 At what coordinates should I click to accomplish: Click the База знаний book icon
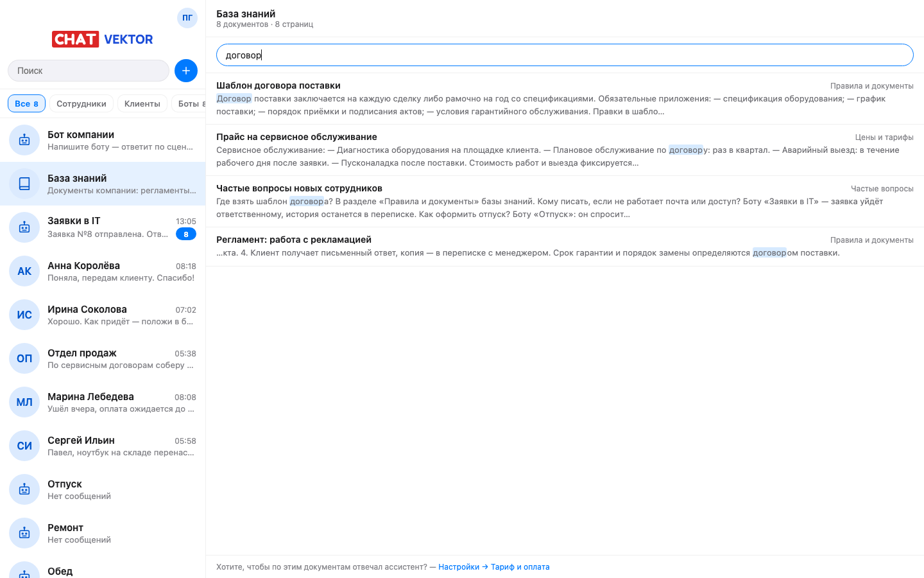pyautogui.click(x=24, y=184)
